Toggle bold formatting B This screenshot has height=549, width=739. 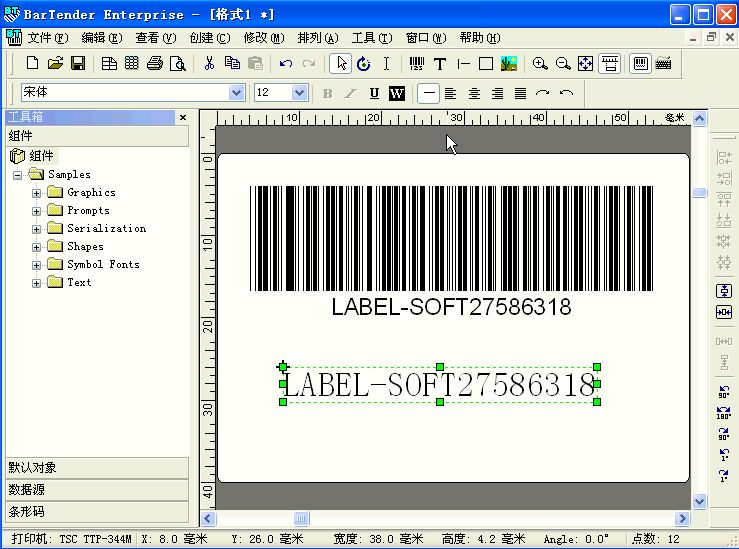click(328, 93)
